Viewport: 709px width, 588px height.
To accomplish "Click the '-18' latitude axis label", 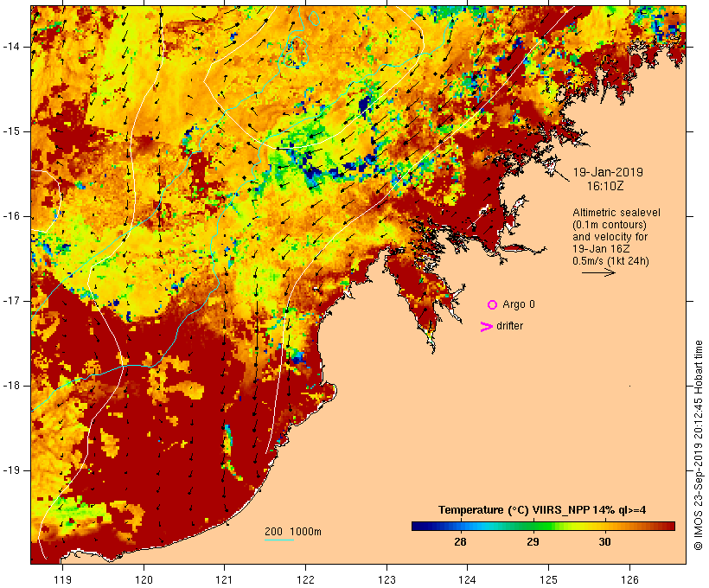I will click(x=11, y=386).
